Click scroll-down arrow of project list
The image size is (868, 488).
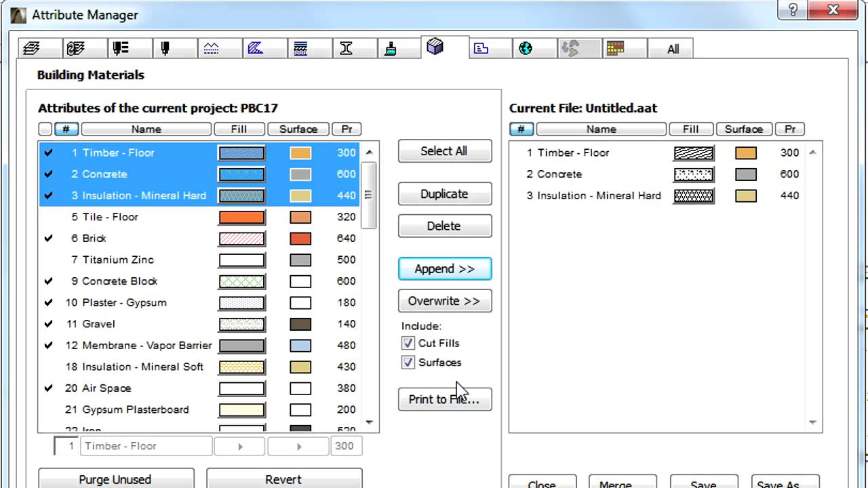coord(370,422)
